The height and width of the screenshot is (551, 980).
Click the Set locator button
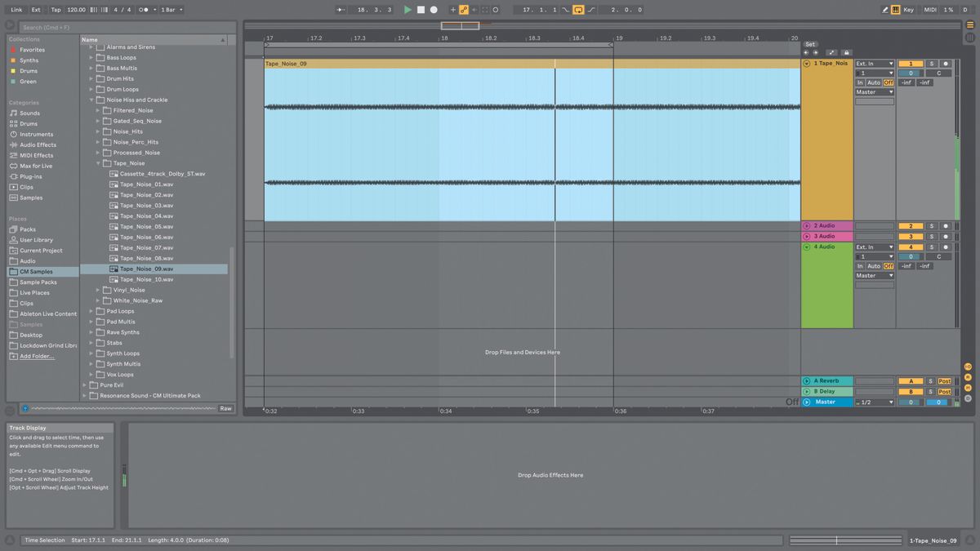809,44
